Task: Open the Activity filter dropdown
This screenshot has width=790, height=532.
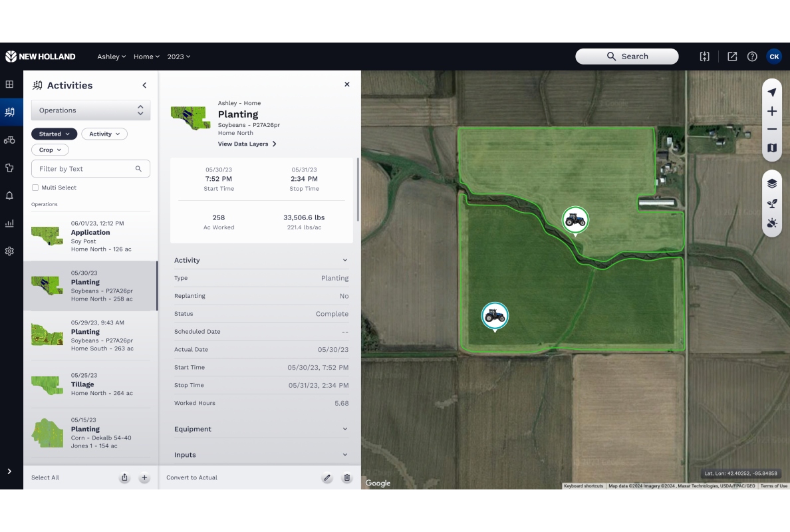Action: [x=104, y=134]
